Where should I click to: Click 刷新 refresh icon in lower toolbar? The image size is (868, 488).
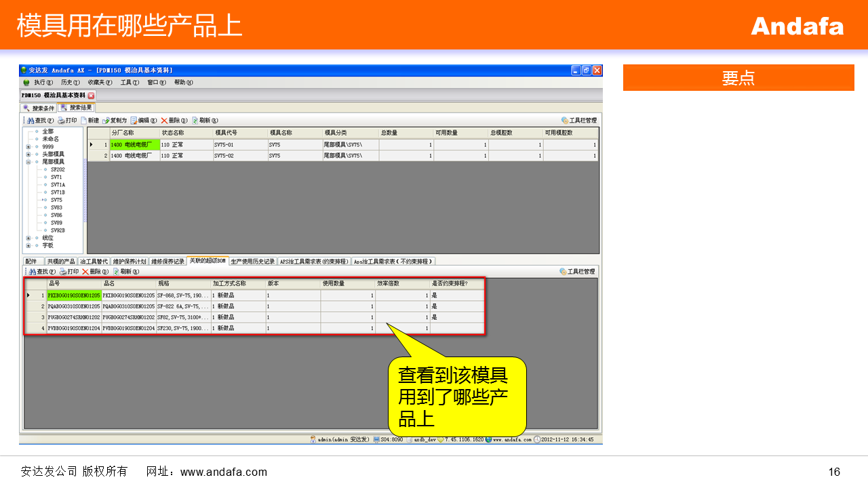point(117,272)
